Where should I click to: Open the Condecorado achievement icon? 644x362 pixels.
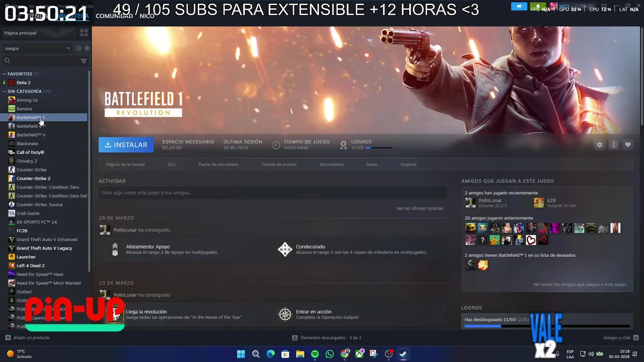pyautogui.click(x=285, y=249)
